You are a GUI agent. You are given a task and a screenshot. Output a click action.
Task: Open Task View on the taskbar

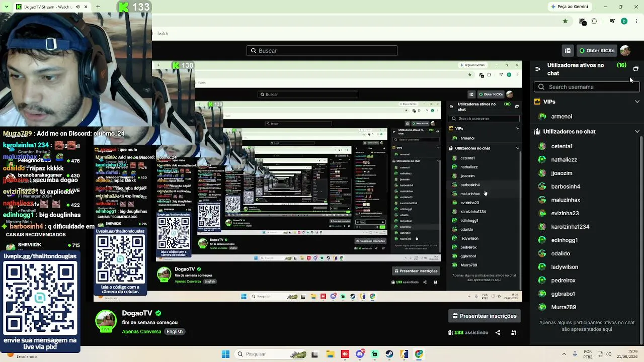pyautogui.click(x=314, y=354)
